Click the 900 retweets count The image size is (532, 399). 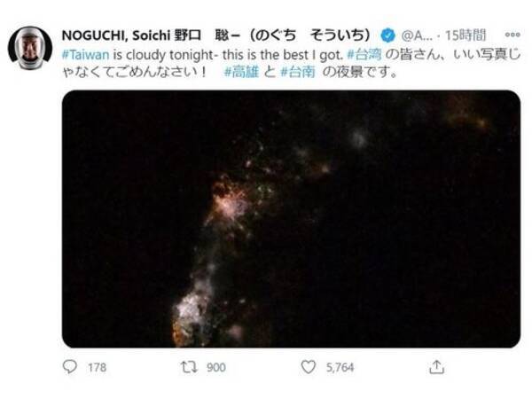pyautogui.click(x=216, y=367)
